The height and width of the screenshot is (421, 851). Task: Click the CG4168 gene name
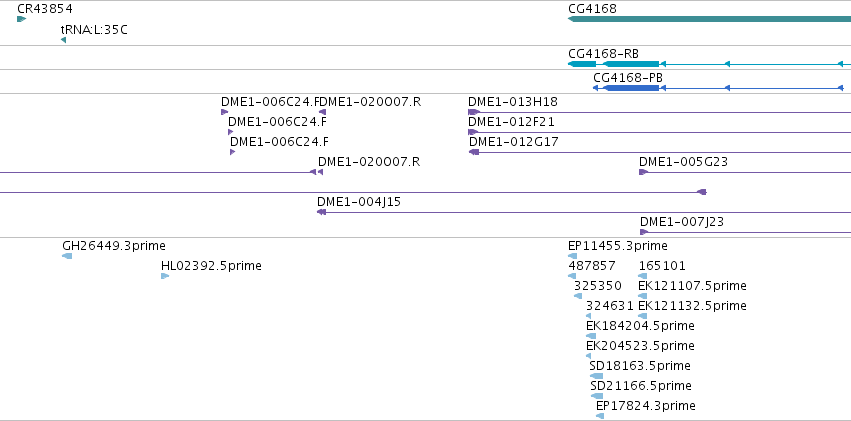tap(592, 9)
